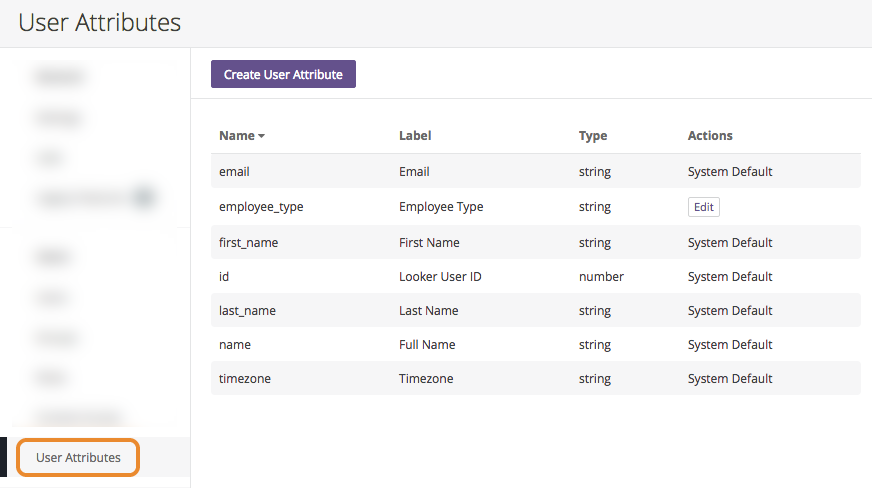Click the Actions column header
The image size is (872, 488).
(710, 136)
